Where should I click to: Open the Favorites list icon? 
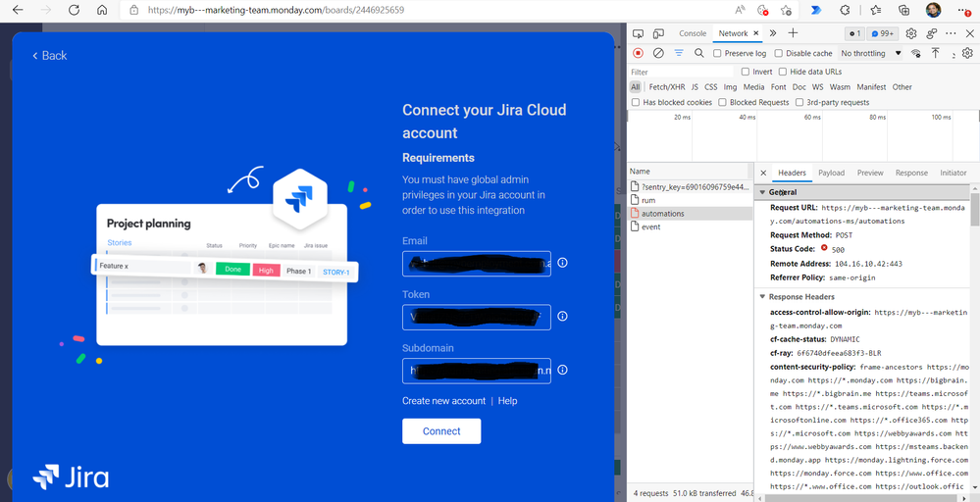[876, 10]
